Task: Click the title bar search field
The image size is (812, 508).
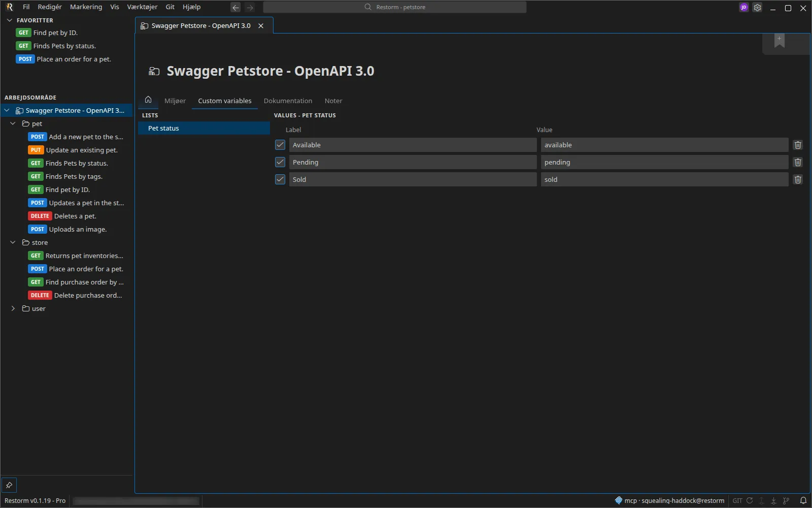Action: coord(395,7)
